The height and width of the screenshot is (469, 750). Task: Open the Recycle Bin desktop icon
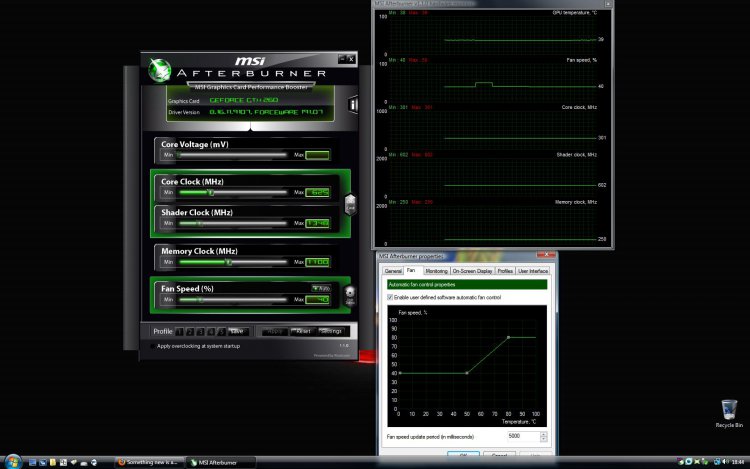[x=729, y=414]
